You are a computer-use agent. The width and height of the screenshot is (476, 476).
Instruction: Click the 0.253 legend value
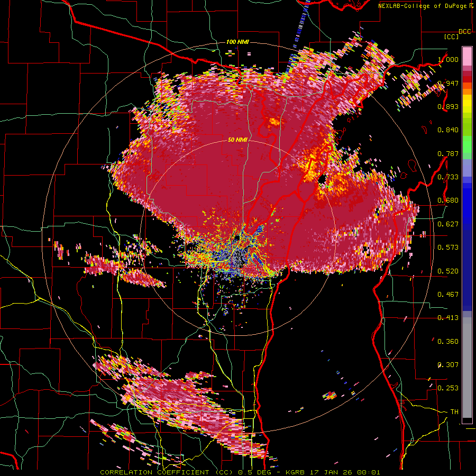click(448, 388)
